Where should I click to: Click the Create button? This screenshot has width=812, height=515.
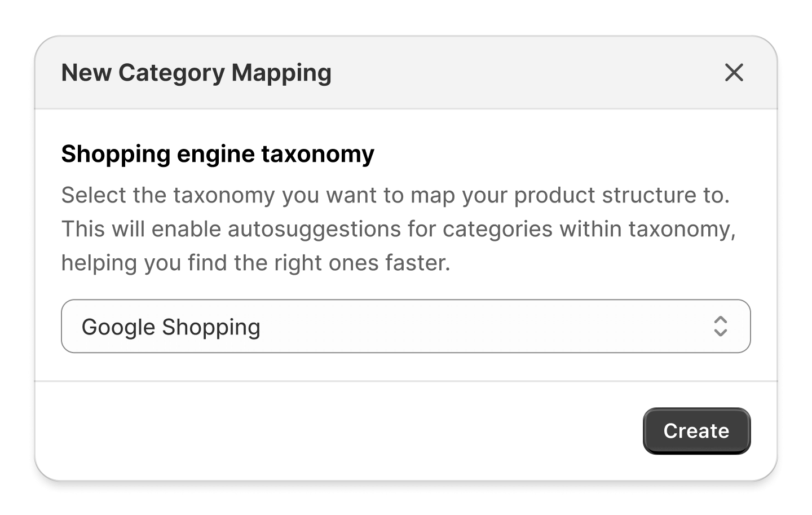(696, 430)
